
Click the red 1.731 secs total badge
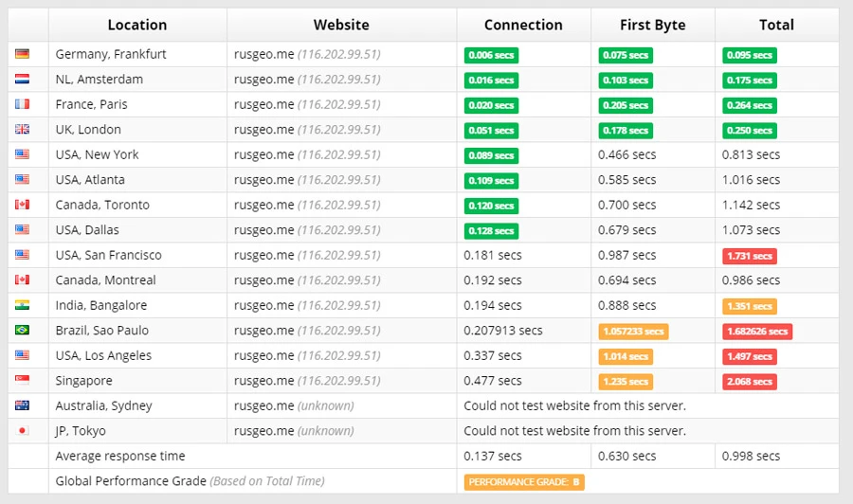point(750,256)
